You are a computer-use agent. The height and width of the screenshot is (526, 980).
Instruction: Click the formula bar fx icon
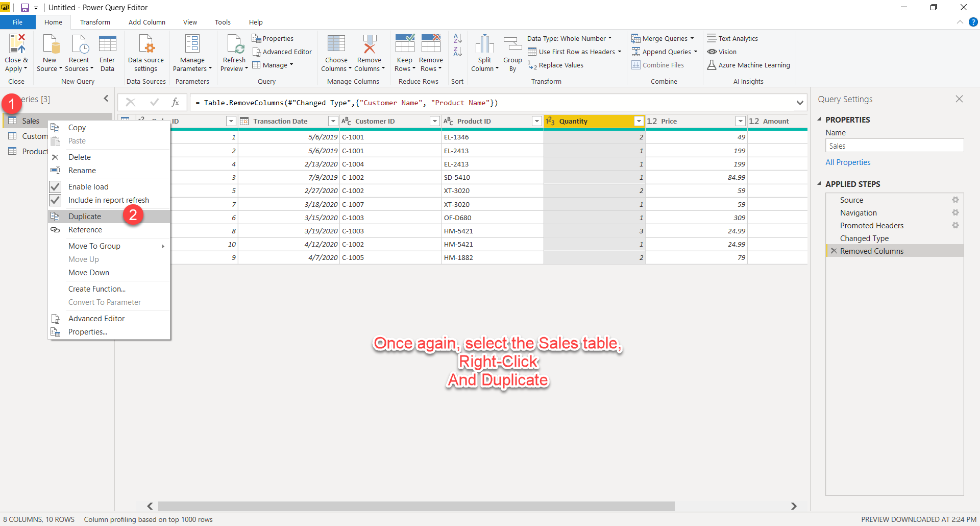point(175,102)
